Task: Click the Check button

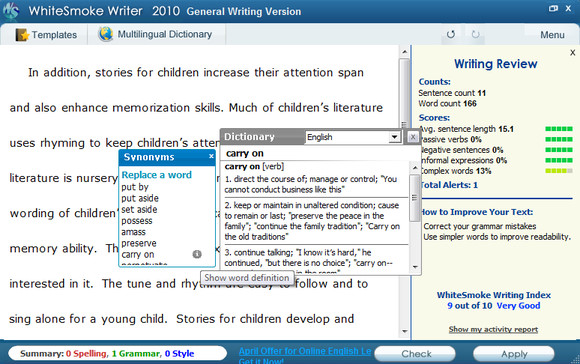Action: coord(415,354)
